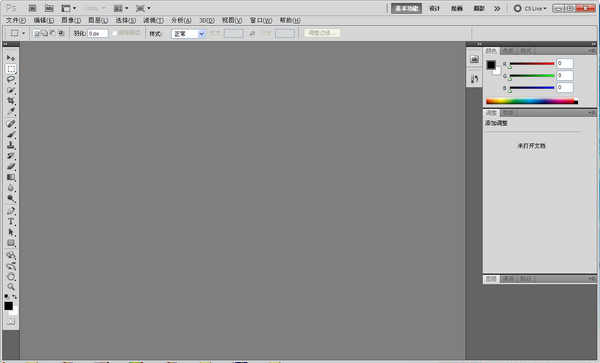
Task: Select the Spot Healing Brush tool
Action: point(11,124)
